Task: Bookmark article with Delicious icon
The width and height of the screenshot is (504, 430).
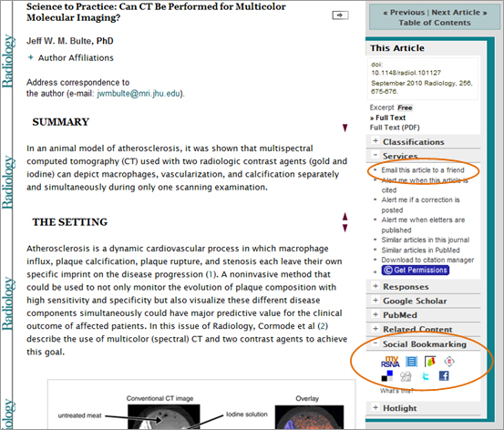Action: pos(387,375)
